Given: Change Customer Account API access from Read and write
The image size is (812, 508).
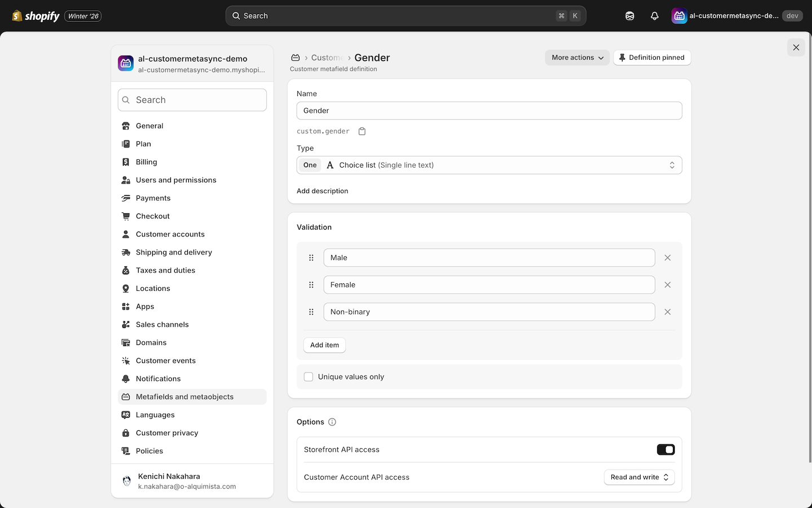Looking at the screenshot, I should 639,477.
